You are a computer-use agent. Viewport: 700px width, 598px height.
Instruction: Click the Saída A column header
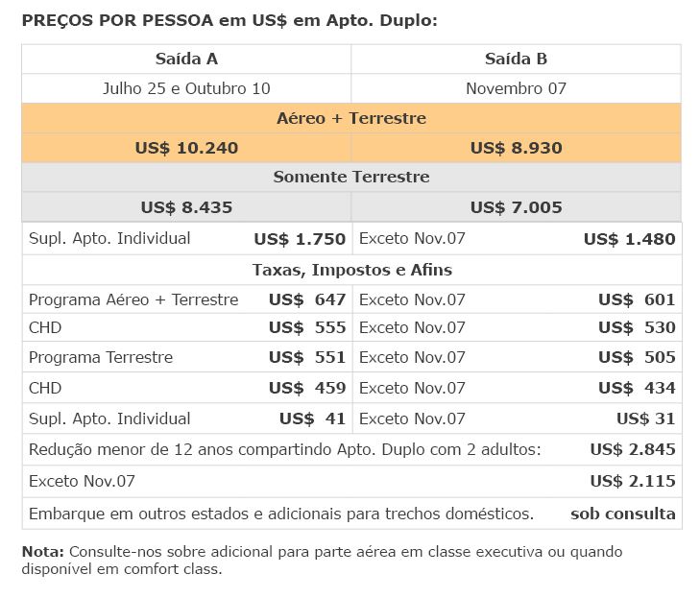click(186, 59)
